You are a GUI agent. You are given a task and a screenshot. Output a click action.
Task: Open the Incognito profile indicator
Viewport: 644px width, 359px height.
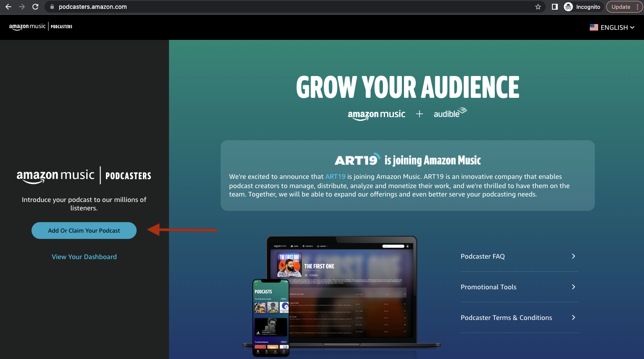[x=583, y=7]
